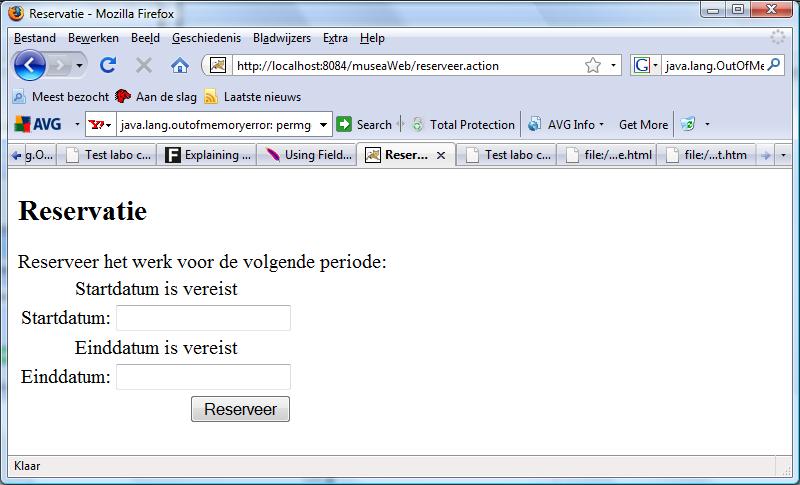The width and height of the screenshot is (800, 485).
Task: Click the Startdatum input field
Action: pyautogui.click(x=203, y=318)
